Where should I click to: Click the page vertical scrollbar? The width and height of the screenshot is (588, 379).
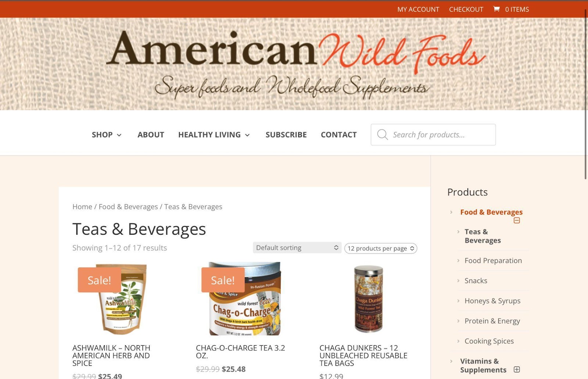tap(586, 95)
